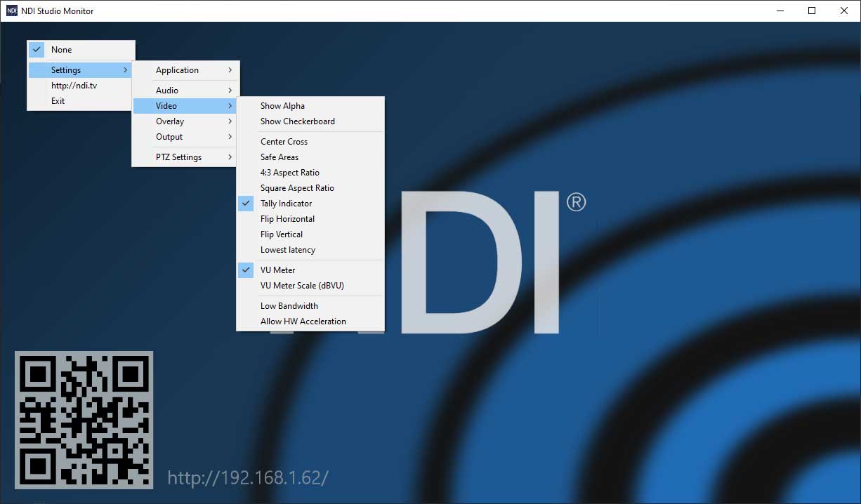Expand the Audio submenu
The height and width of the screenshot is (504, 861).
[x=186, y=91]
